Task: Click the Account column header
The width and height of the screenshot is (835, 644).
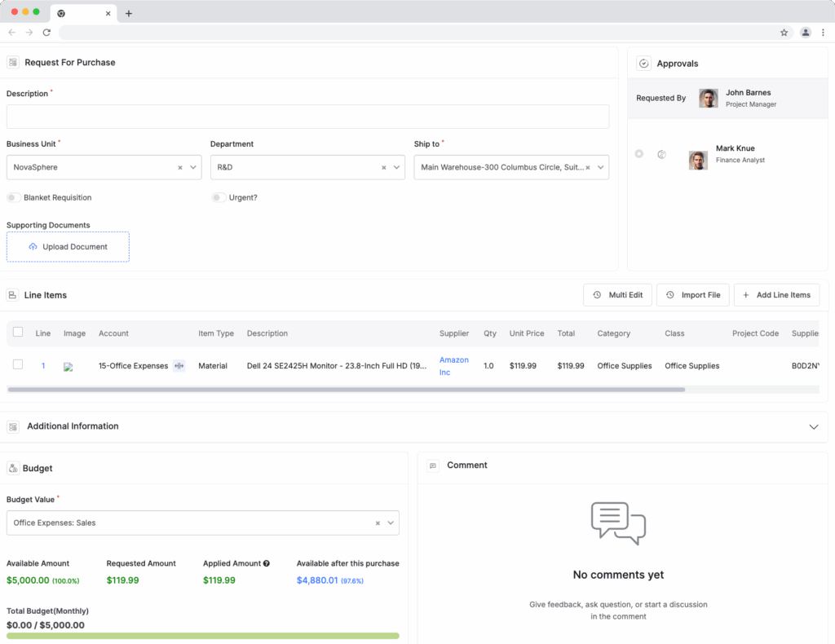Action: 113,333
